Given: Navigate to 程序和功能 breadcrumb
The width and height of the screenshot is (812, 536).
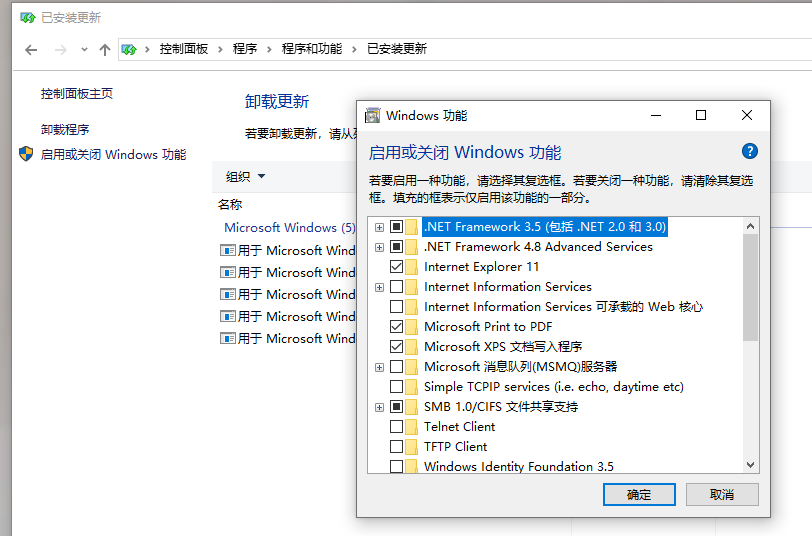Looking at the screenshot, I should tap(312, 49).
